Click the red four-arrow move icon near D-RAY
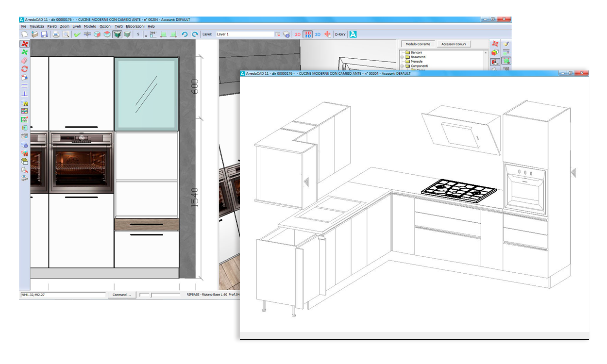Image resolution: width=607 pixels, height=364 pixels. click(327, 34)
